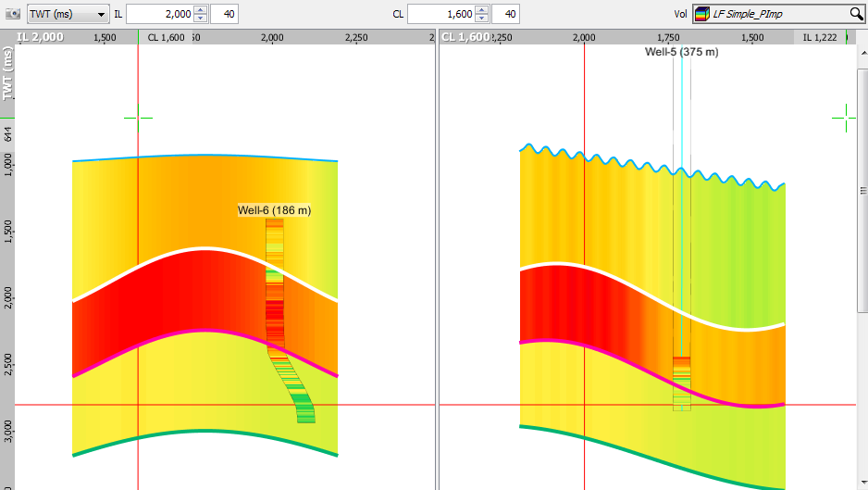Click the vertical scrollbar thumb

[x=863, y=191]
